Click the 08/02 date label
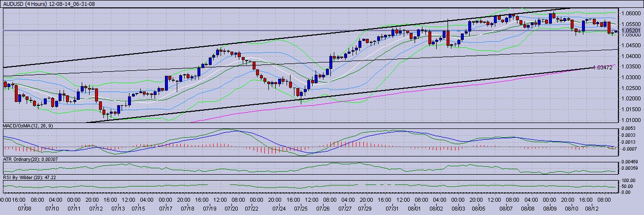The height and width of the screenshot is (215, 644). coord(436,209)
